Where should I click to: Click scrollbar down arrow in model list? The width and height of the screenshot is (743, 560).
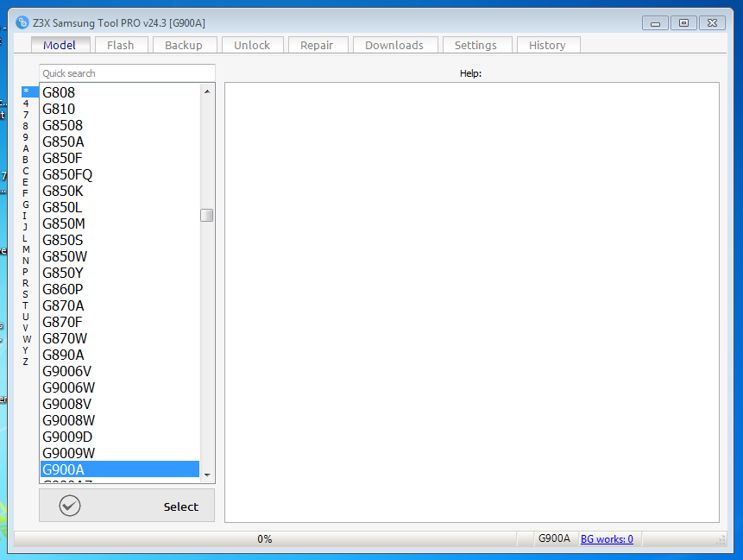207,475
